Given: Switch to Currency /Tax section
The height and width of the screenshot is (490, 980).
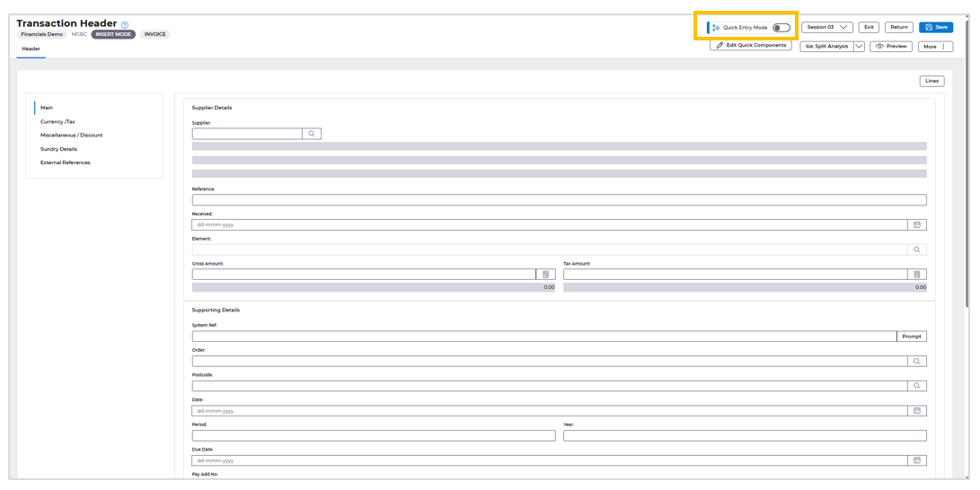Looking at the screenshot, I should click(x=58, y=122).
